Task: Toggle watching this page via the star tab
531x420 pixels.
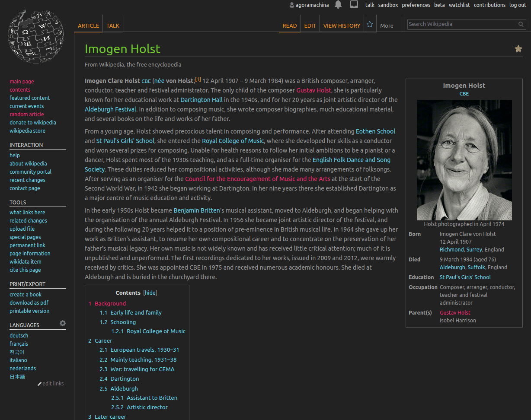Action: click(x=370, y=24)
